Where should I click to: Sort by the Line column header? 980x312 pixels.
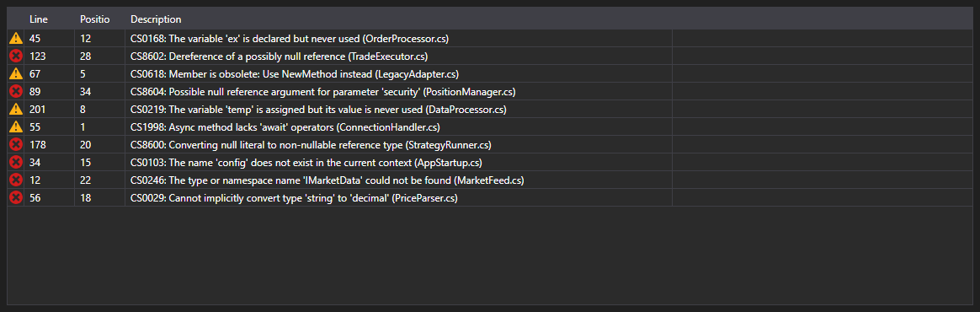[50, 19]
